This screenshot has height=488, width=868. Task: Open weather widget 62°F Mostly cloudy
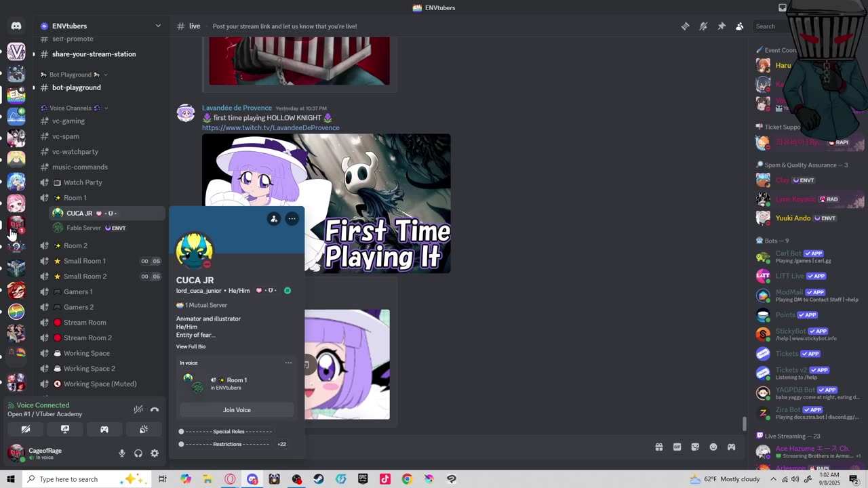[x=724, y=479]
